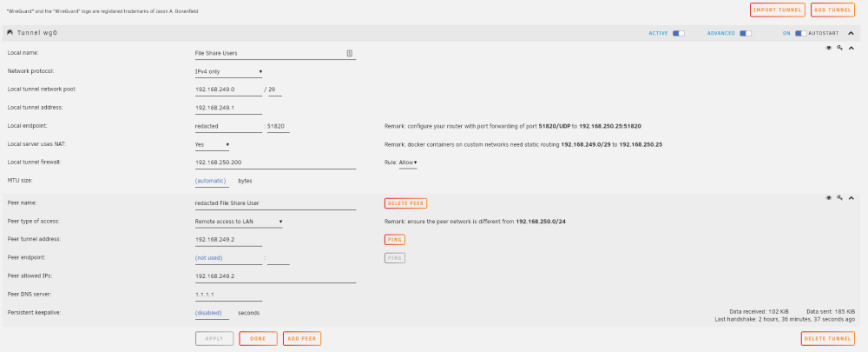The image size is (868, 352).
Task: Click the DONE button
Action: [258, 339]
